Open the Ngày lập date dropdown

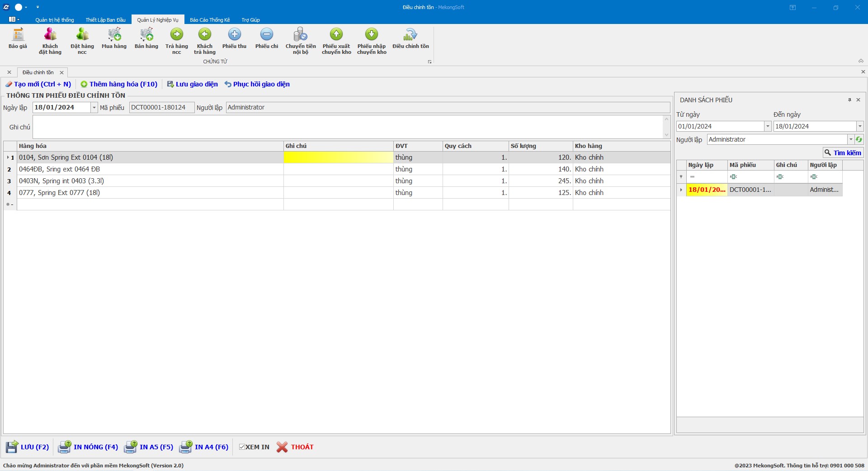[x=94, y=108]
